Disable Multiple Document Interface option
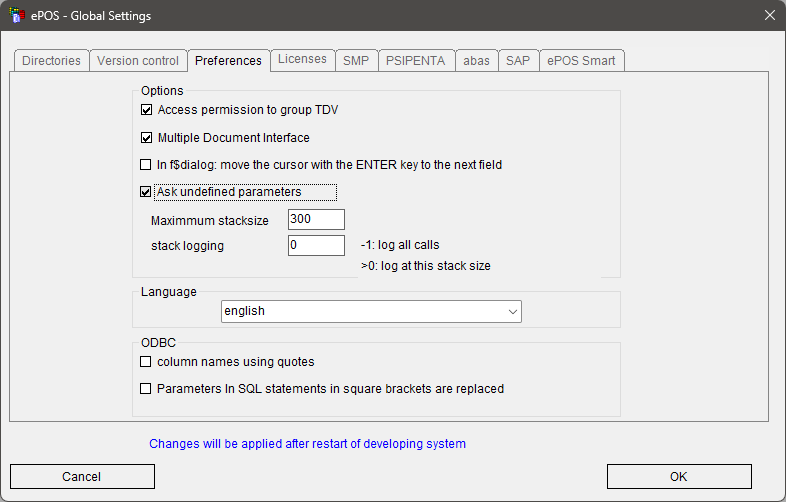 coord(146,138)
